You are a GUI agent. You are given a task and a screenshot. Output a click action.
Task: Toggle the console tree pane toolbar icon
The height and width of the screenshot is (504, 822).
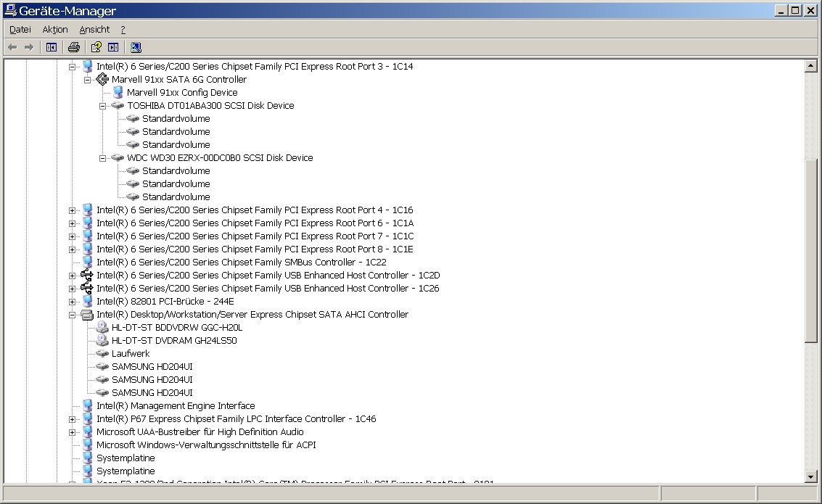(x=52, y=48)
